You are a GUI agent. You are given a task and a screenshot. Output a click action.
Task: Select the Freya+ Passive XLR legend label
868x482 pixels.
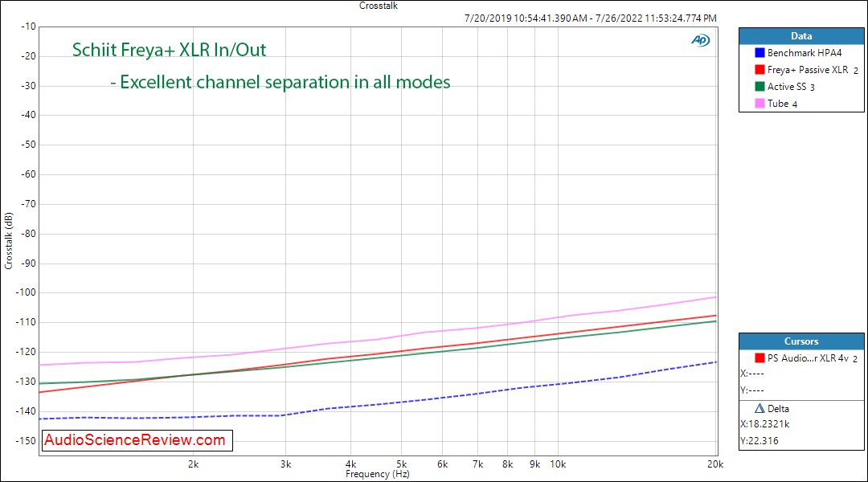(808, 70)
